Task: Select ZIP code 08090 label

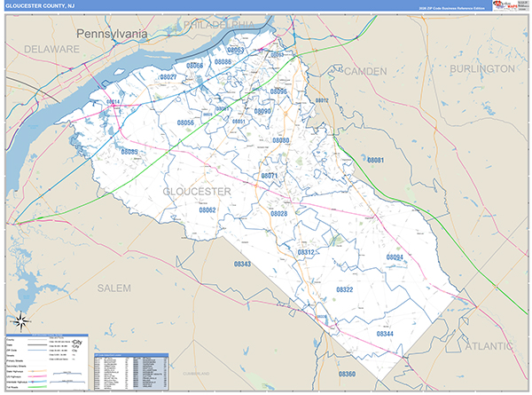Action: click(262, 112)
